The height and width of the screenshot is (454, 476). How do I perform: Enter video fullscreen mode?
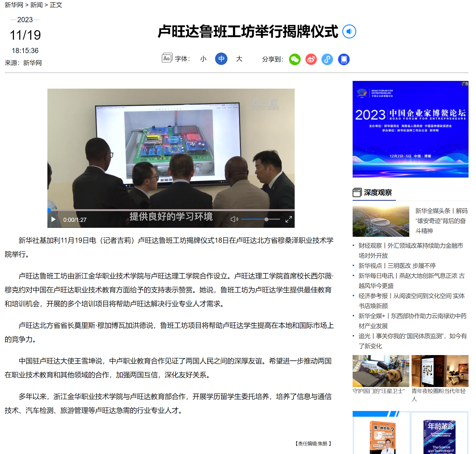288,219
